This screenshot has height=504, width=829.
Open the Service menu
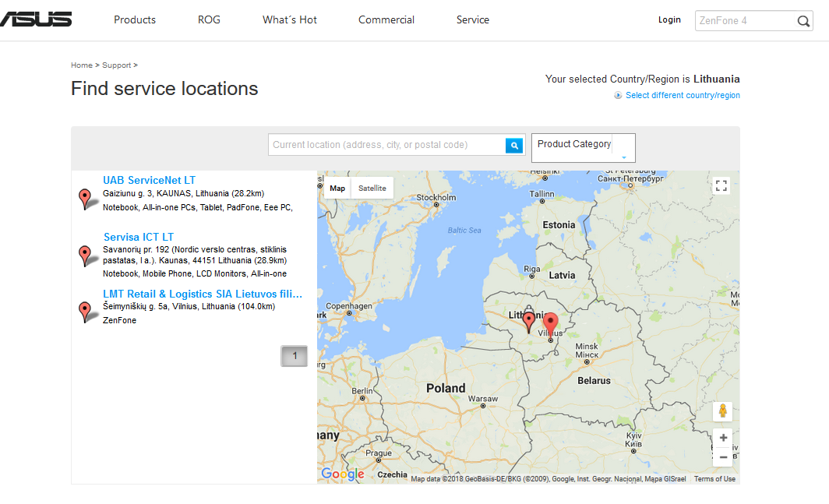473,20
